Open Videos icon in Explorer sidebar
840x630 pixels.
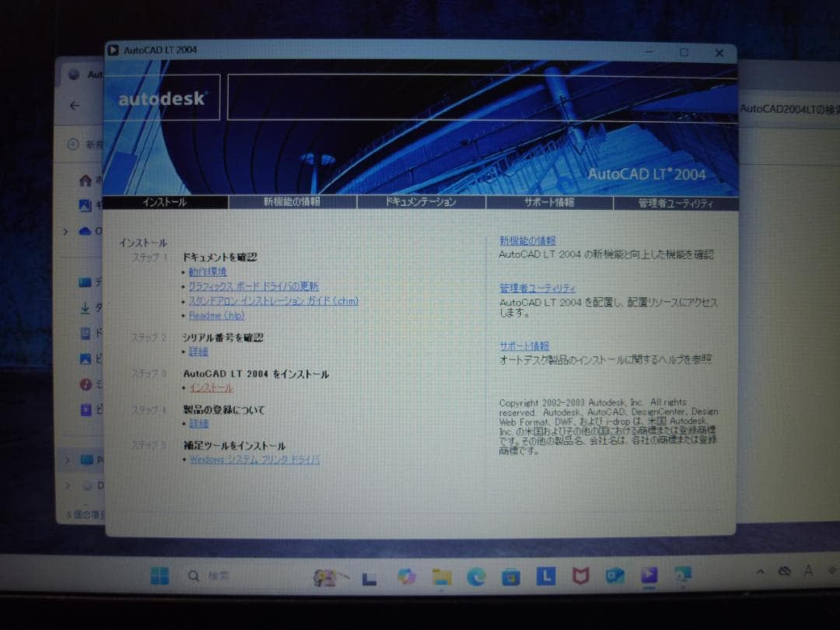tap(86, 410)
